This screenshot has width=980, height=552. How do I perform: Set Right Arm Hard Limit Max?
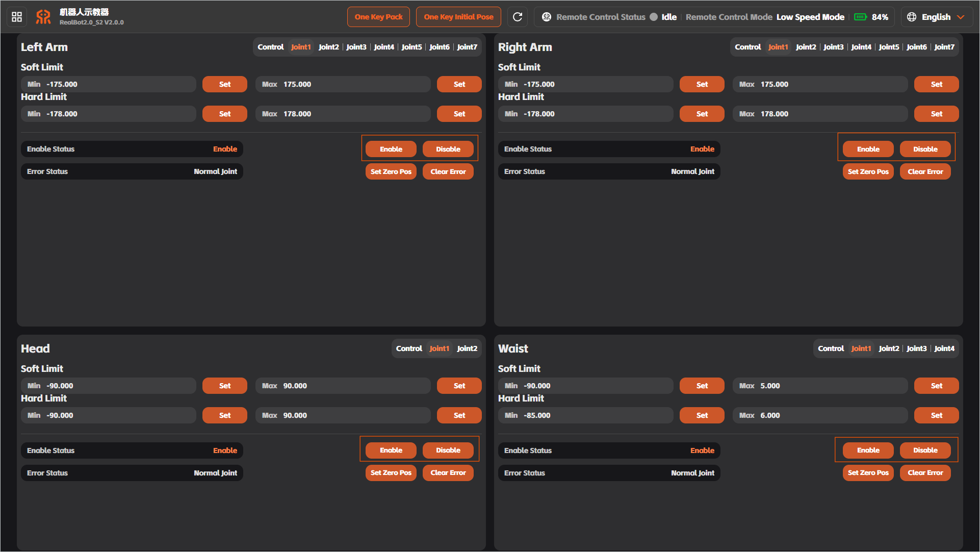pos(937,114)
